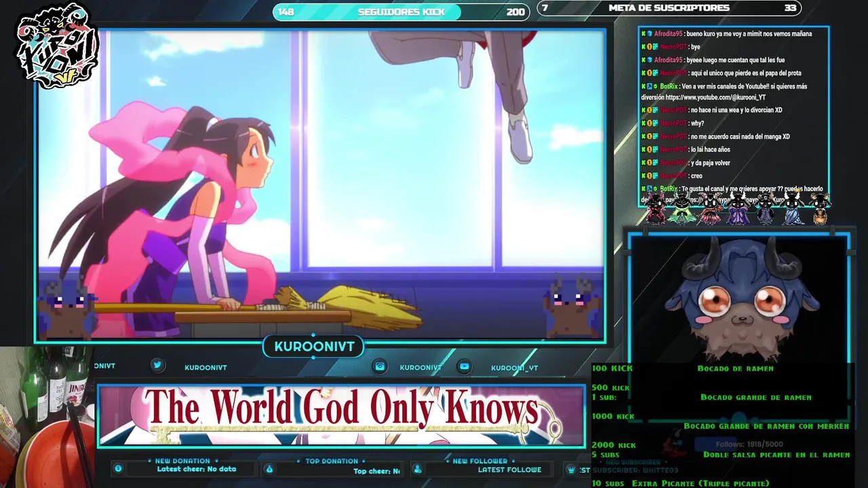This screenshot has width=868, height=488.
Task: Click the first pink chibi sprite under chat
Action: 656,208
